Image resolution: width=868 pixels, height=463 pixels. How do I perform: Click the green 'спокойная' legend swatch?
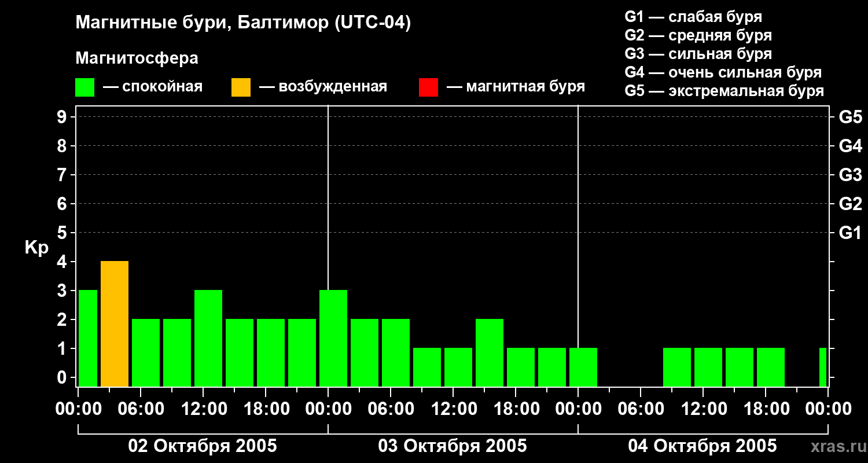pyautogui.click(x=85, y=87)
